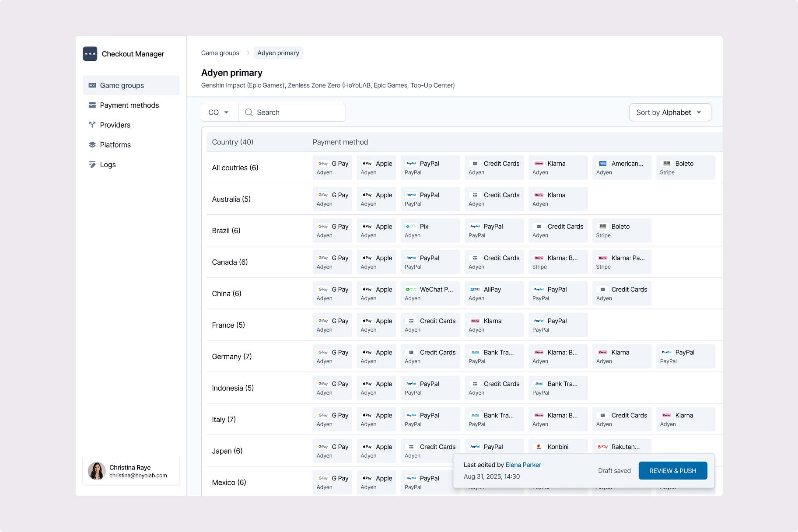Open Elena Parker's profile link
798x532 pixels.
pyautogui.click(x=523, y=465)
